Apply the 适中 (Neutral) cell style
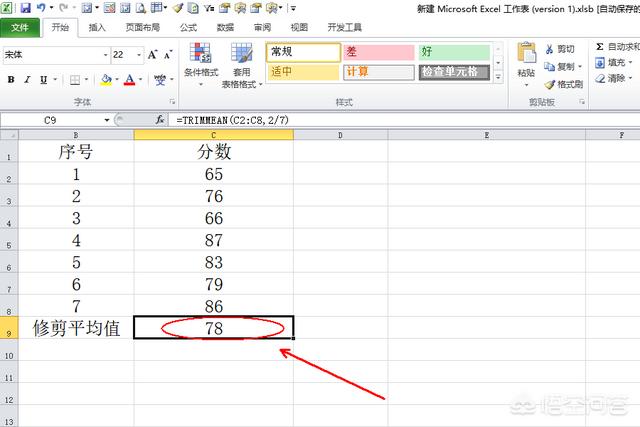Image resolution: width=640 pixels, height=427 pixels. [x=302, y=72]
